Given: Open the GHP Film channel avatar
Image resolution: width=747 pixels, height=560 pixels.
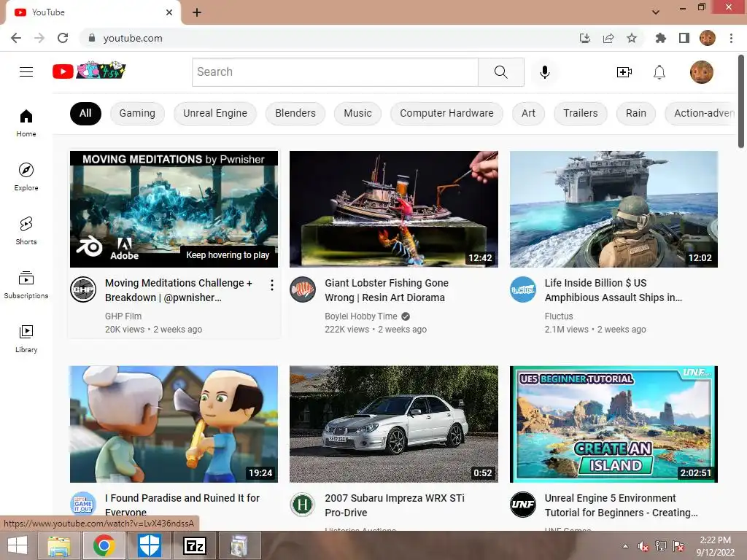Looking at the screenshot, I should [x=83, y=289].
